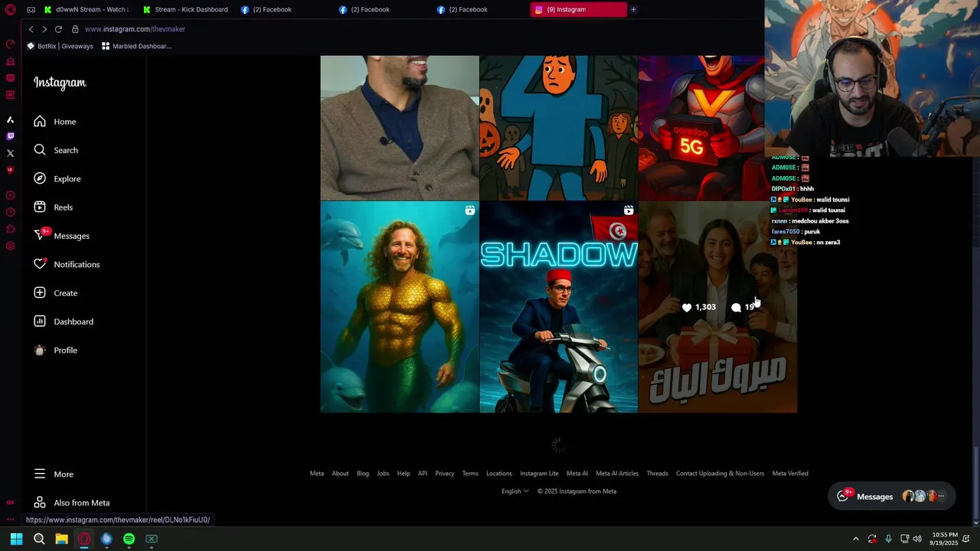Open Instagram Home in the sidebar
This screenshot has width=980, height=551.
point(54,122)
